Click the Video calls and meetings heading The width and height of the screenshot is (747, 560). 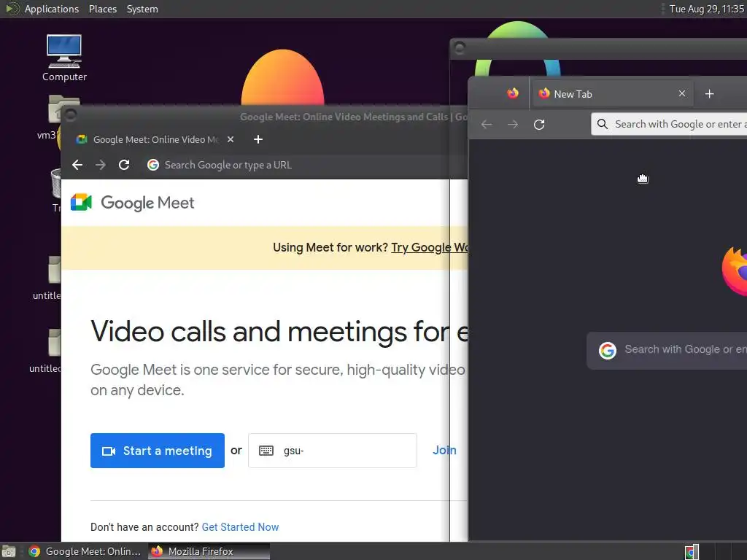tap(279, 332)
